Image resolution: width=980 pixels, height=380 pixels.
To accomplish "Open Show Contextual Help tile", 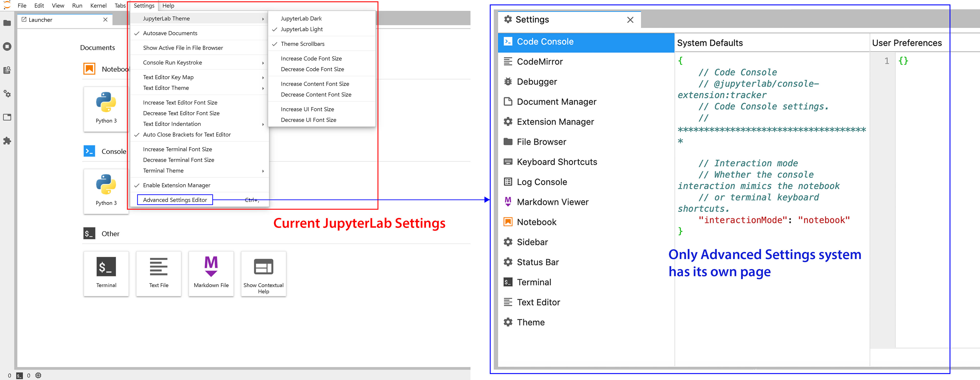I will (263, 273).
